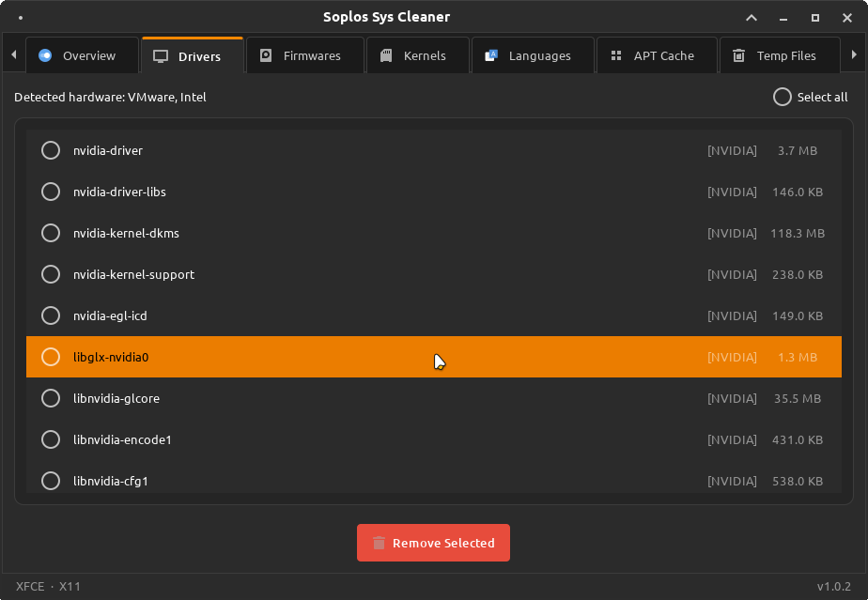This screenshot has height=600, width=868.
Task: Roll up the window with the caret icon
Action: coord(752,18)
